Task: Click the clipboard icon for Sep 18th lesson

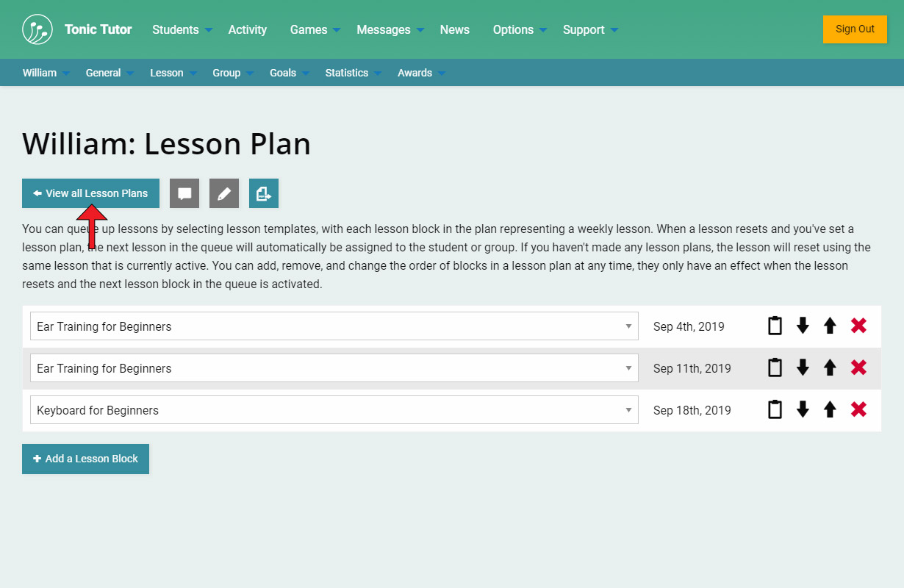Action: tap(775, 409)
